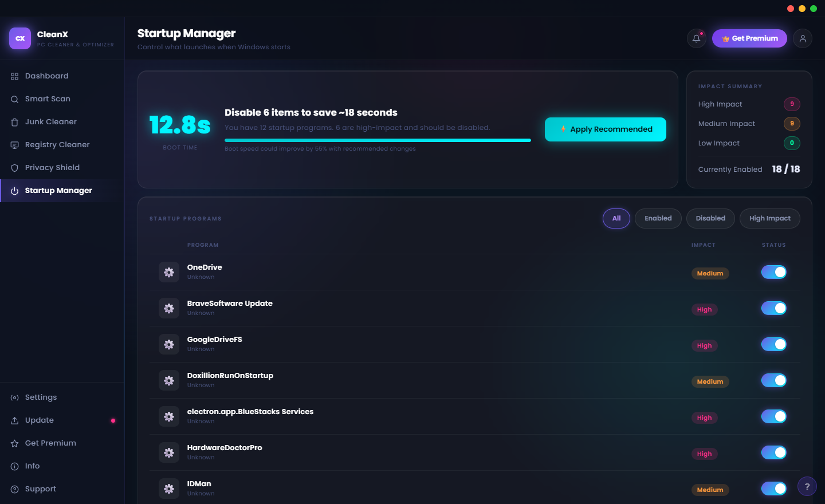This screenshot has width=825, height=504.
Task: Click the OneDrive gear icon
Action: click(x=169, y=272)
